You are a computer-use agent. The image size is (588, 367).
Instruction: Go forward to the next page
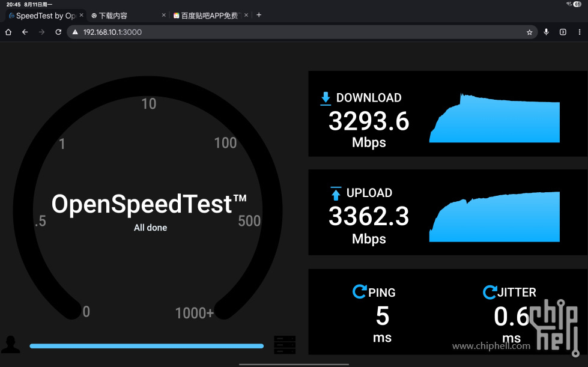point(41,32)
